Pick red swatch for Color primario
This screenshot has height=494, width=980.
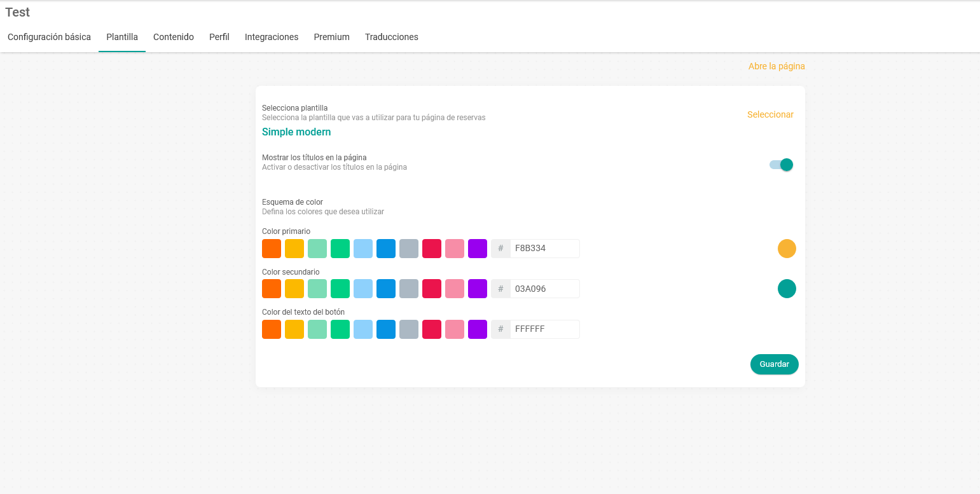[x=432, y=249]
